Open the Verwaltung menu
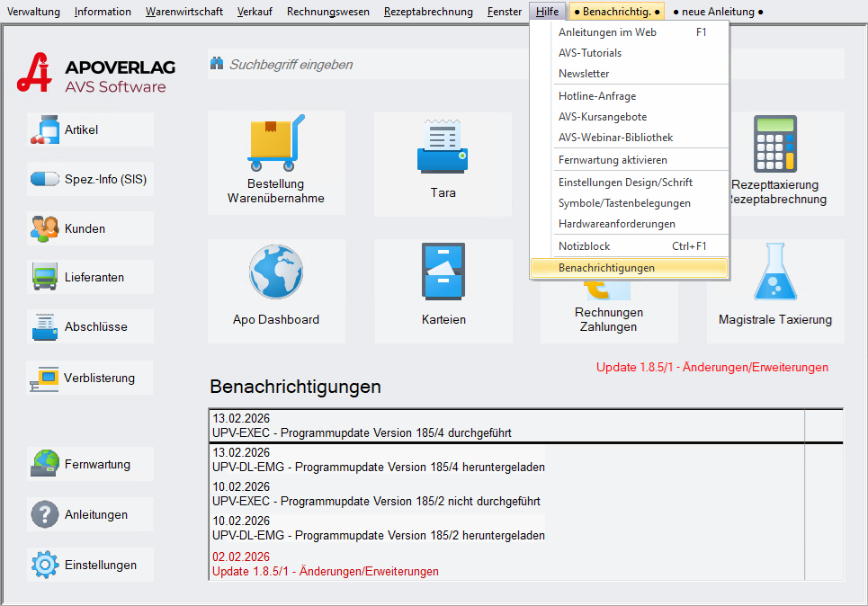The width and height of the screenshot is (868, 606). click(33, 12)
